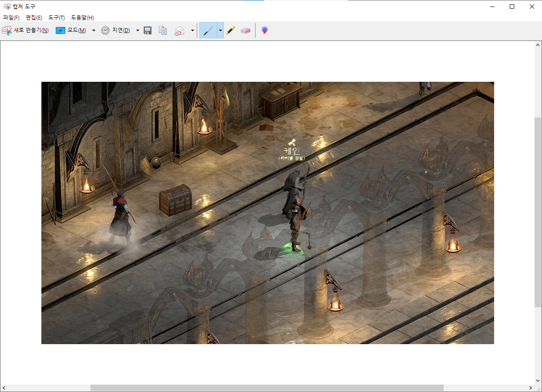Image resolution: width=542 pixels, height=392 pixels.
Task: Click the captured game screenshot image
Action: [x=268, y=213]
